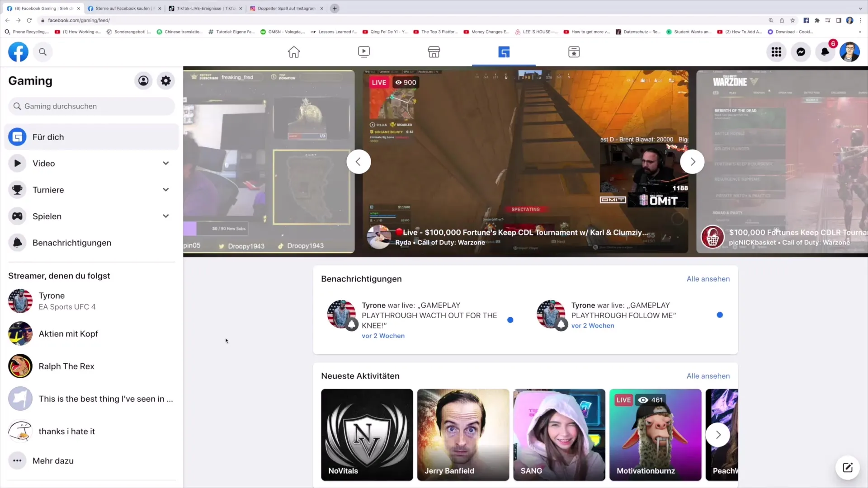Click the Gaming profile avatar icon
The height and width of the screenshot is (488, 868).
point(143,81)
